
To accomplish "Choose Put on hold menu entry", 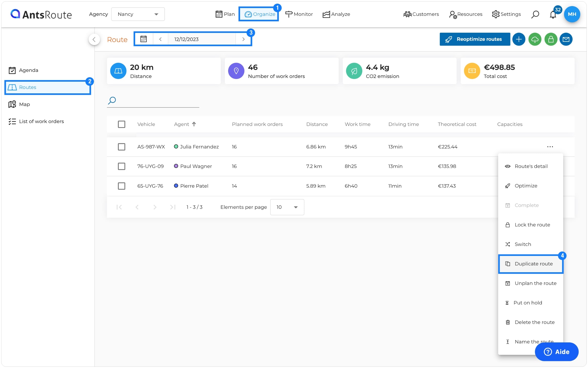I will click(530, 303).
